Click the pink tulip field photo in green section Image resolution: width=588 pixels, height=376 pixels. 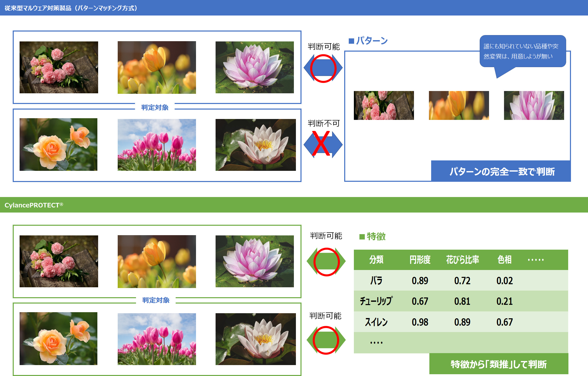coord(157,339)
